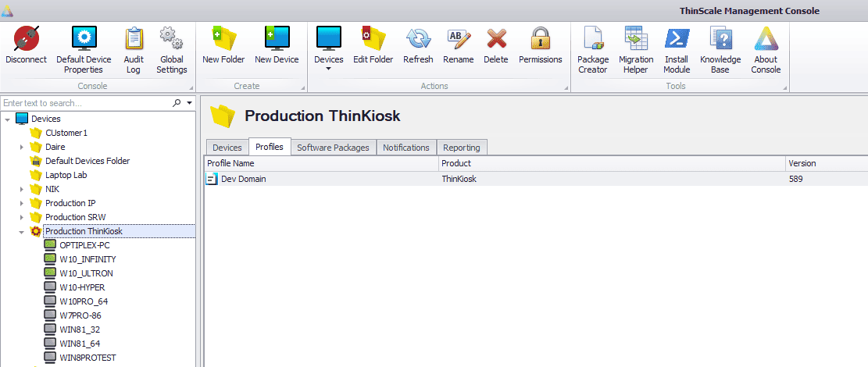This screenshot has height=367, width=868.
Task: Click the Dev Domain profile icon
Action: click(212, 179)
